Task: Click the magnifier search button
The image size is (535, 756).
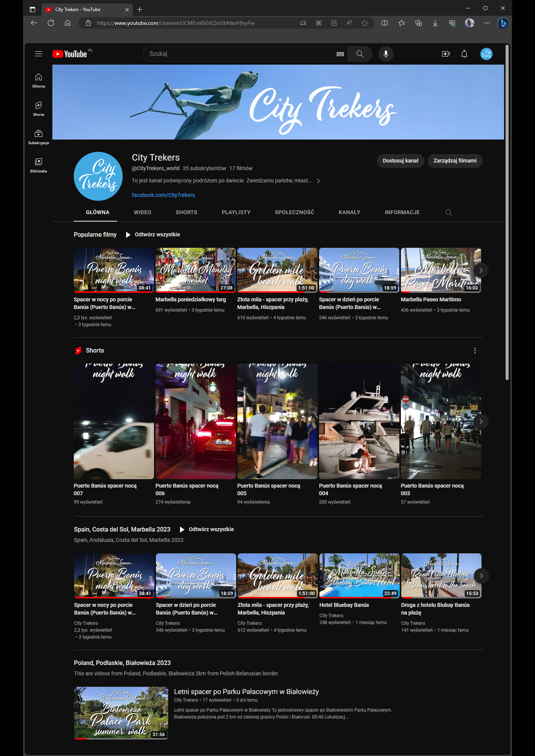Action: coord(360,54)
